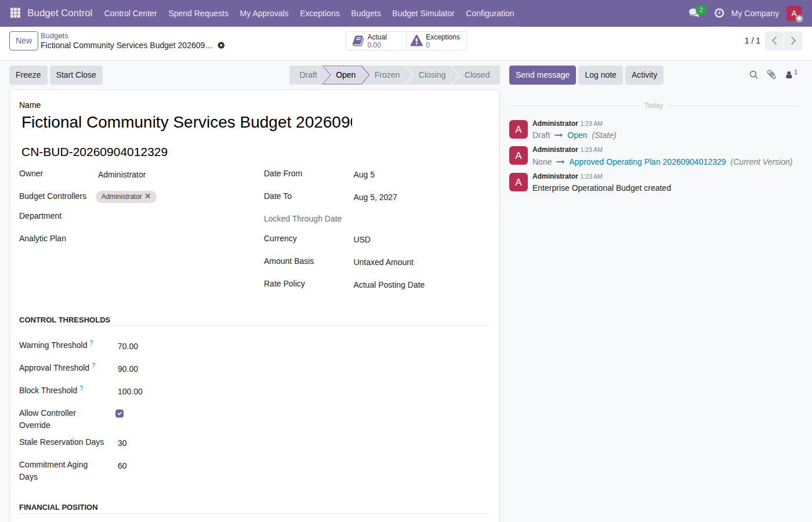Open the Amount Basis selection
Screen dimensions: 812x522
click(x=422, y=262)
